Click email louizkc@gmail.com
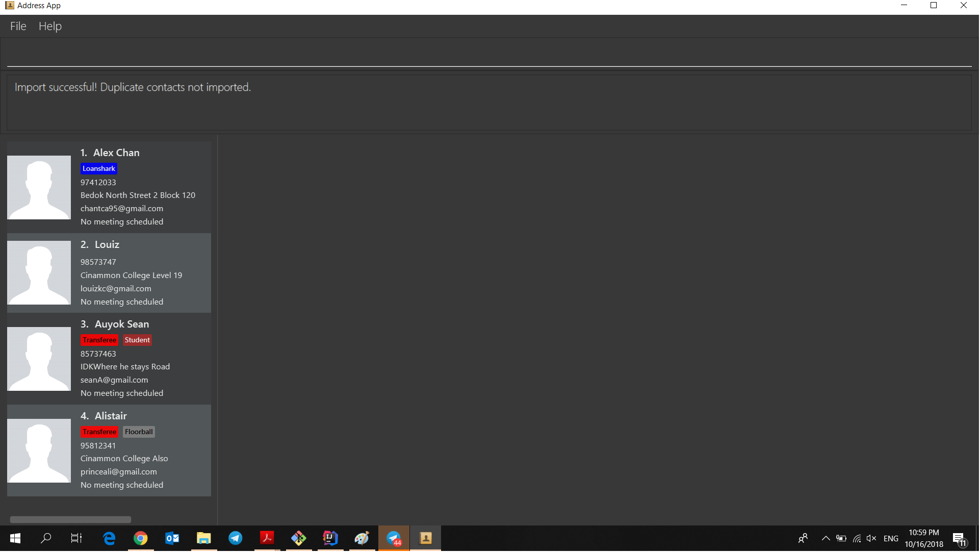The width and height of the screenshot is (980, 552). pos(116,289)
